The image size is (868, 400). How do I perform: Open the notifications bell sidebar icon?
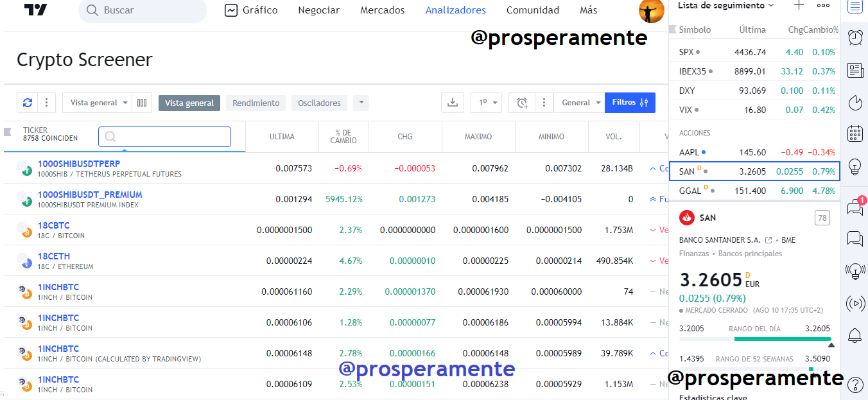point(855,335)
